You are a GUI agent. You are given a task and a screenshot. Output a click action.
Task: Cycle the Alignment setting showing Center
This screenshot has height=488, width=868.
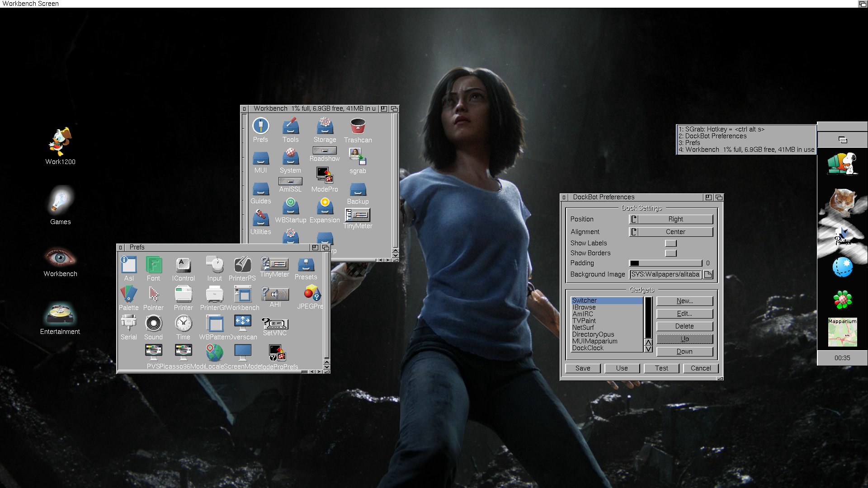(x=671, y=232)
